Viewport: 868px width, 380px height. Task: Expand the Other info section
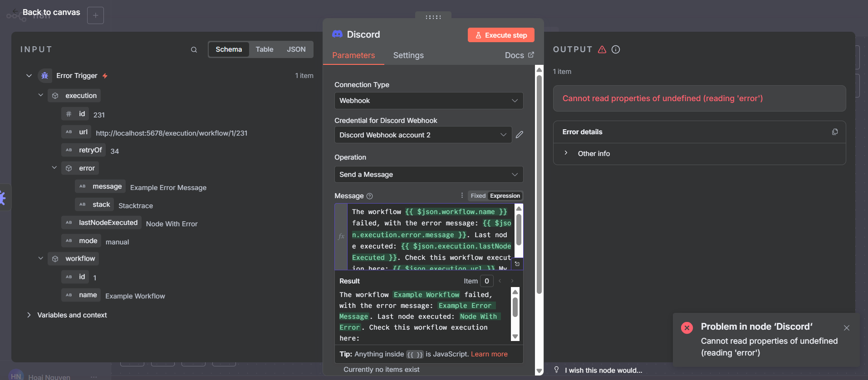coord(593,154)
